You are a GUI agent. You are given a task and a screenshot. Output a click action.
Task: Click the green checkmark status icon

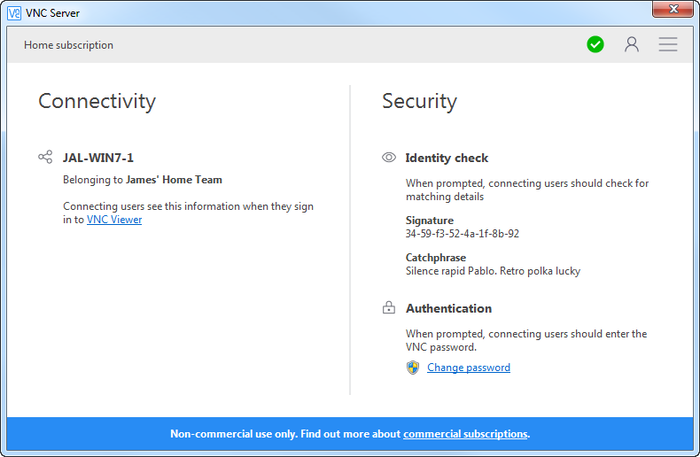click(x=595, y=44)
